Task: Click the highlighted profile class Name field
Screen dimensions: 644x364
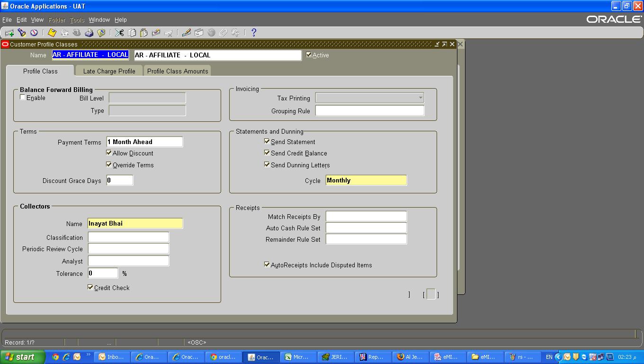Action: (90, 55)
